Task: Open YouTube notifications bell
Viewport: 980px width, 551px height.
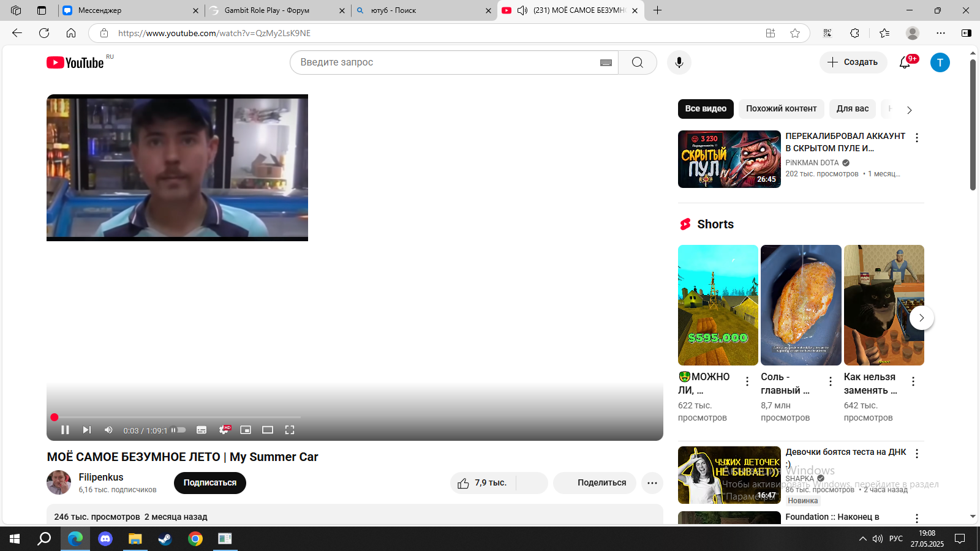Action: pyautogui.click(x=905, y=62)
